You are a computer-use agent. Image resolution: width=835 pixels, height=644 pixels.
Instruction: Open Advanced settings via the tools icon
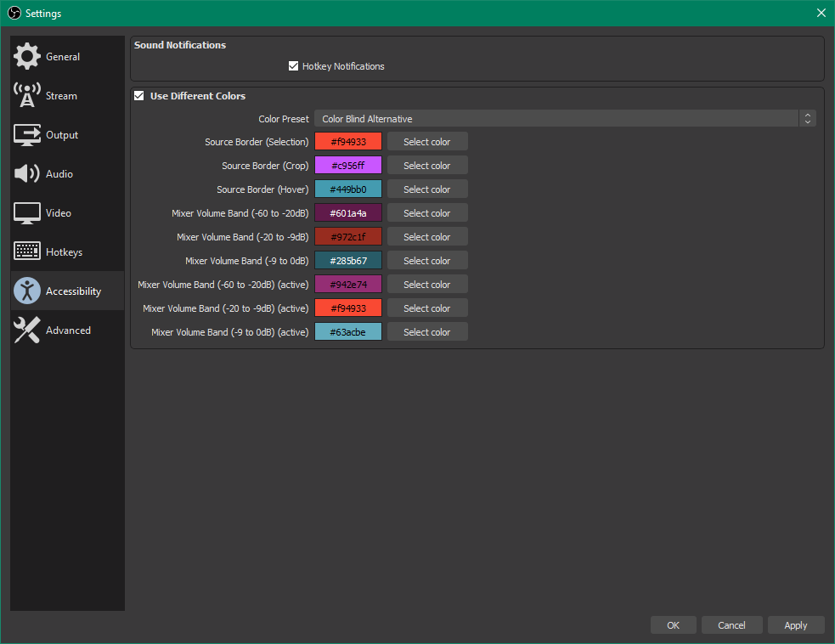(x=26, y=330)
